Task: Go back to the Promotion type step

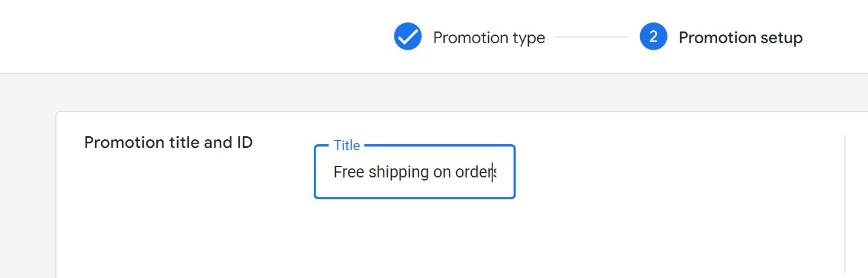Action: point(489,38)
